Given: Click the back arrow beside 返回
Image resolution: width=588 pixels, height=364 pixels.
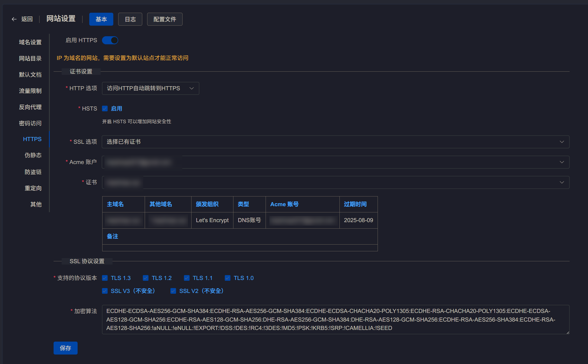Looking at the screenshot, I should pyautogui.click(x=14, y=19).
